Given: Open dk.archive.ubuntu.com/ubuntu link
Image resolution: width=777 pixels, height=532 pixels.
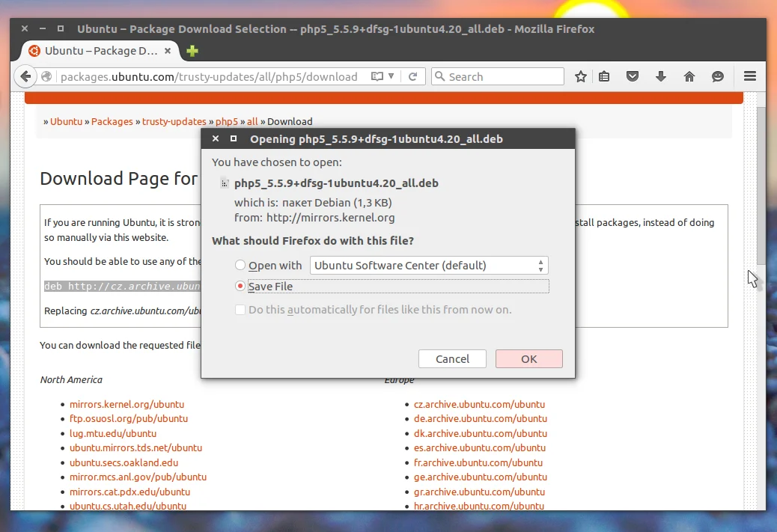Looking at the screenshot, I should click(480, 433).
